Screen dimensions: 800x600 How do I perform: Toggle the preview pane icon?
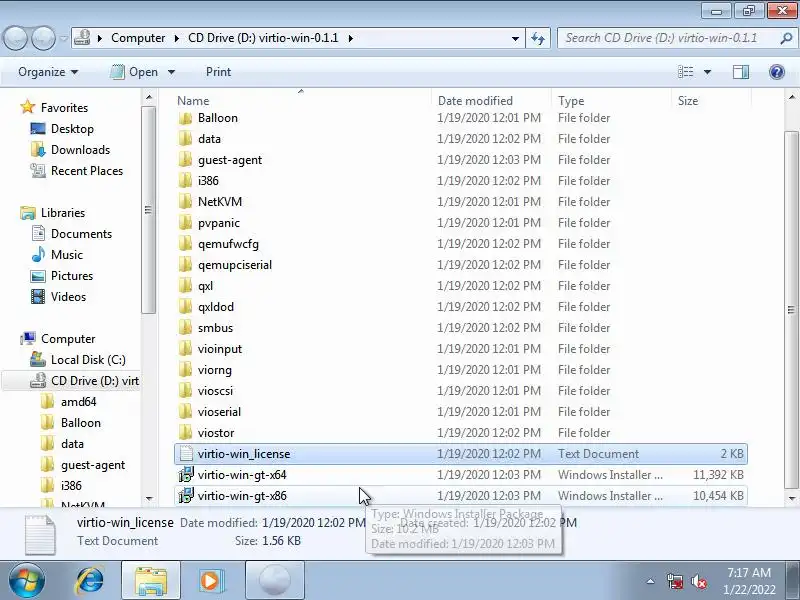pos(740,72)
